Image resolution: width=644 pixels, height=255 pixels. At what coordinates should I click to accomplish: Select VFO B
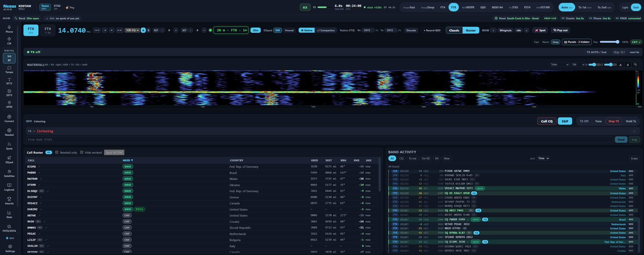click(x=148, y=30)
